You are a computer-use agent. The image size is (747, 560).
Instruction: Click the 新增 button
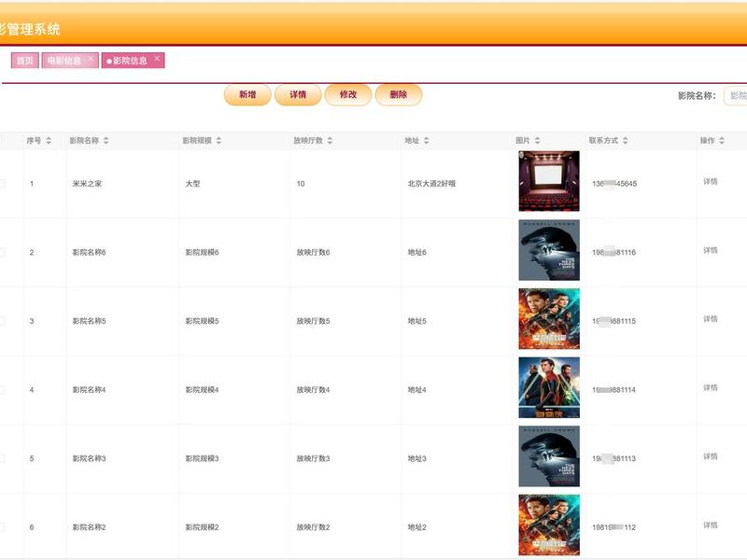247,95
